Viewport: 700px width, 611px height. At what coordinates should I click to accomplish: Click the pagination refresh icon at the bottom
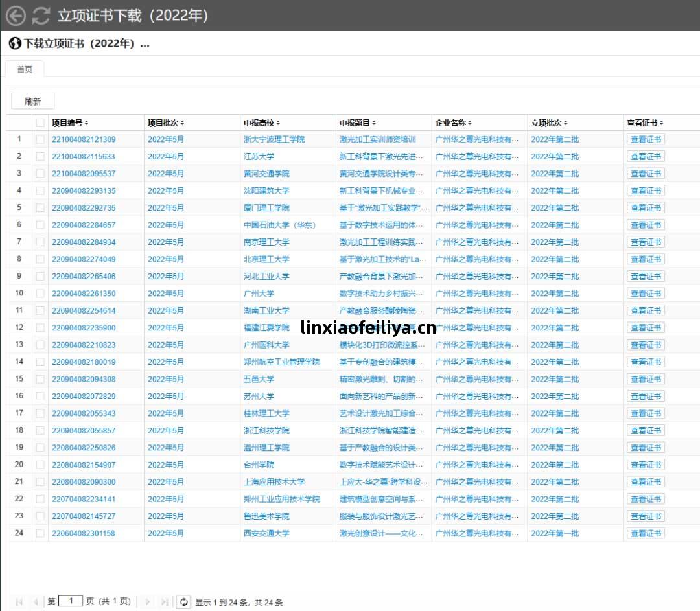pos(184,602)
